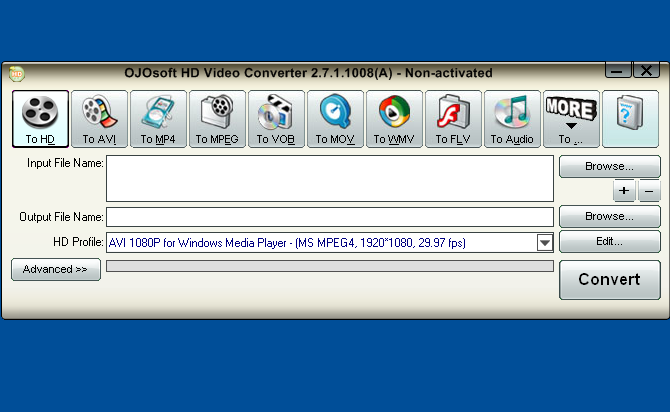The height and width of the screenshot is (412, 670).
Task: Select the AVI 1080P profile text
Action: 287,243
